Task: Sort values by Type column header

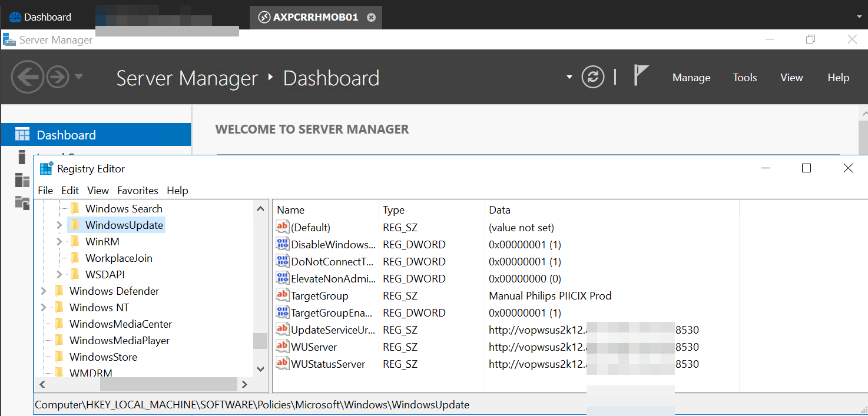Action: [432, 209]
